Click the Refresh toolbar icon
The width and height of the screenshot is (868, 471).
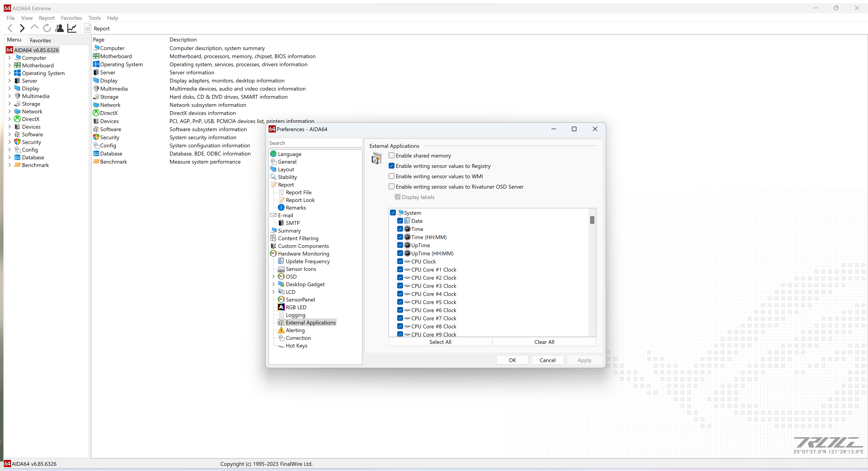(47, 28)
